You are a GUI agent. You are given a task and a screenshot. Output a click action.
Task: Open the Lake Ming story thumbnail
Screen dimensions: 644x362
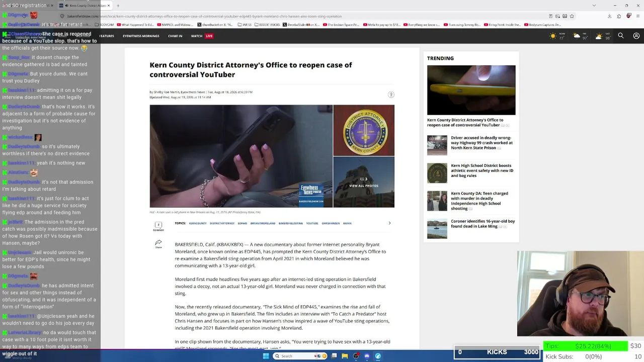pyautogui.click(x=437, y=229)
